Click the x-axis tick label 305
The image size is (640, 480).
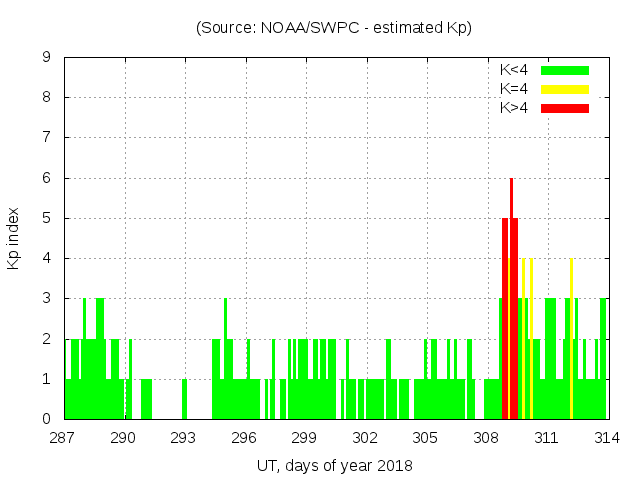coord(426,437)
